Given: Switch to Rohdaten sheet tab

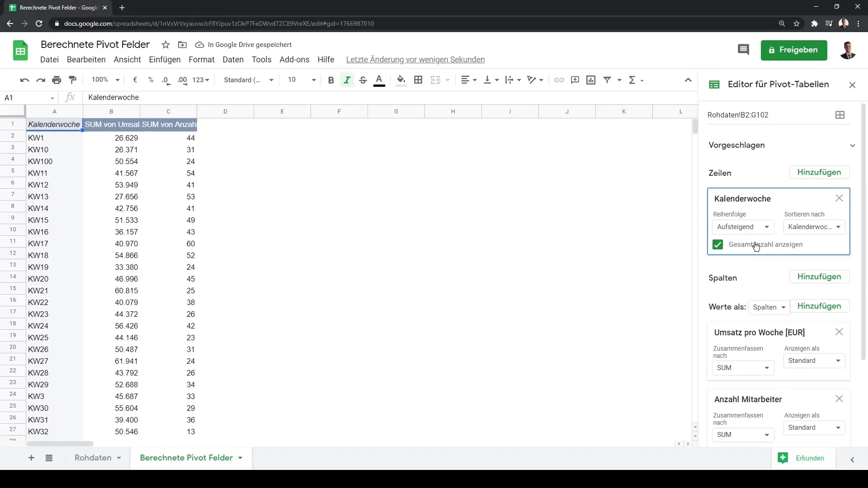Looking at the screenshot, I should [92, 458].
